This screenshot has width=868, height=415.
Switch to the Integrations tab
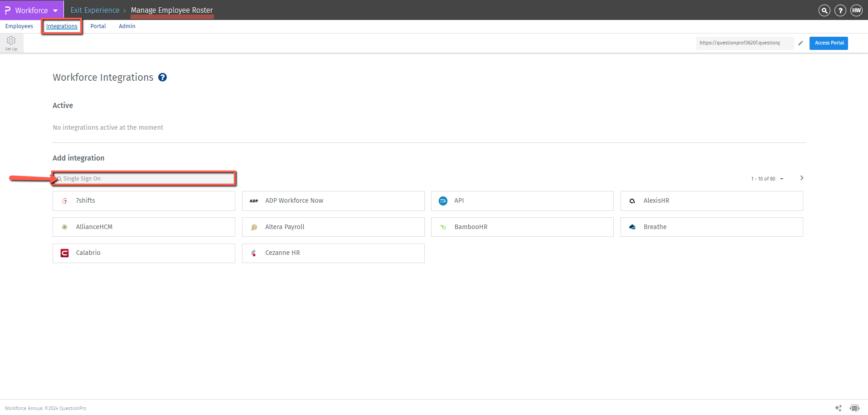(x=62, y=26)
